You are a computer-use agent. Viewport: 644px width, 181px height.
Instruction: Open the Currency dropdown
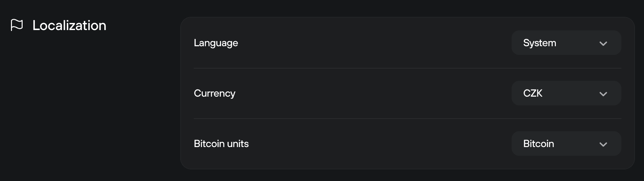tap(566, 93)
